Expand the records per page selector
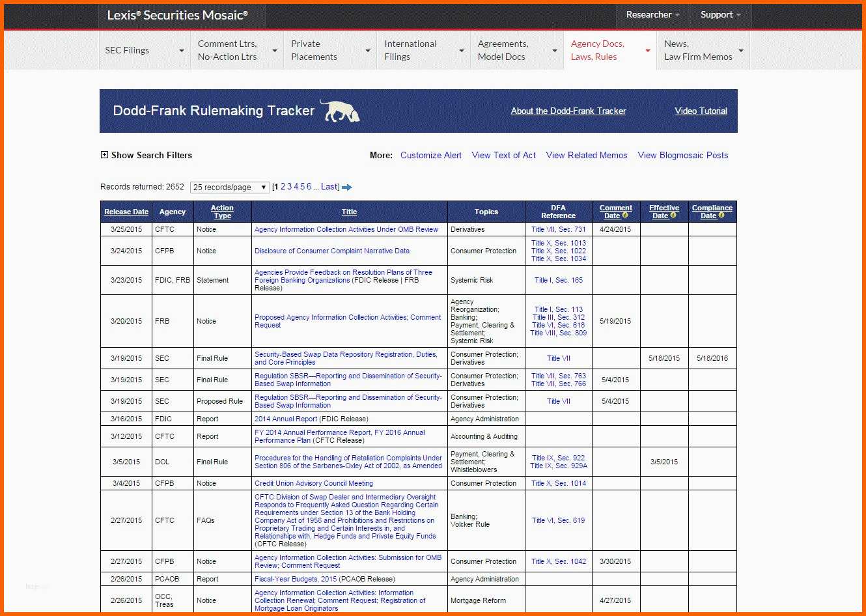The image size is (866, 616). 230,187
